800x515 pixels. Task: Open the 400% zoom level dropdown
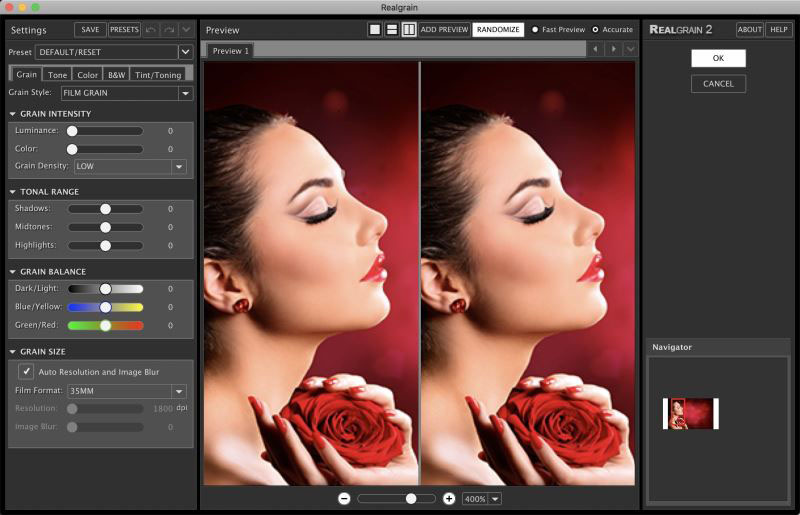point(482,499)
